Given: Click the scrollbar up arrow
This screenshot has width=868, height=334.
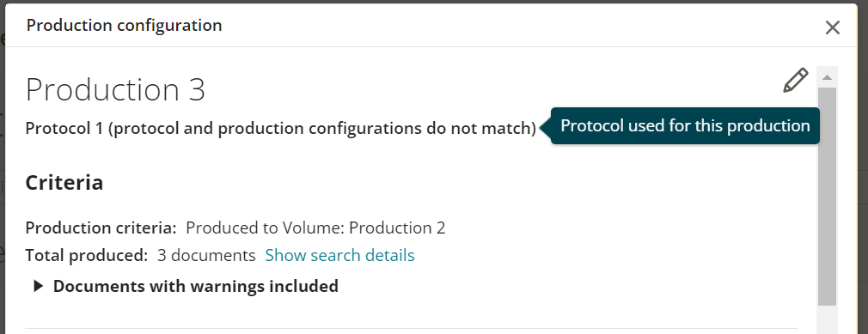Looking at the screenshot, I should pyautogui.click(x=827, y=77).
